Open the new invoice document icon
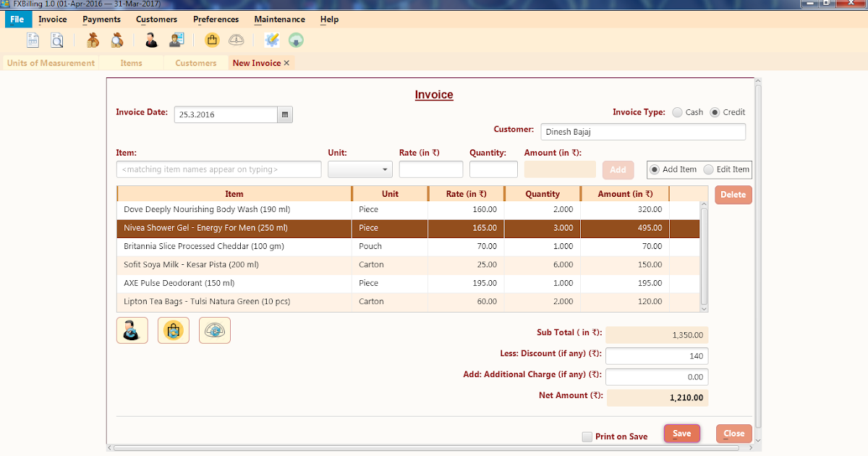Screen dimensions: 868x456 point(33,40)
